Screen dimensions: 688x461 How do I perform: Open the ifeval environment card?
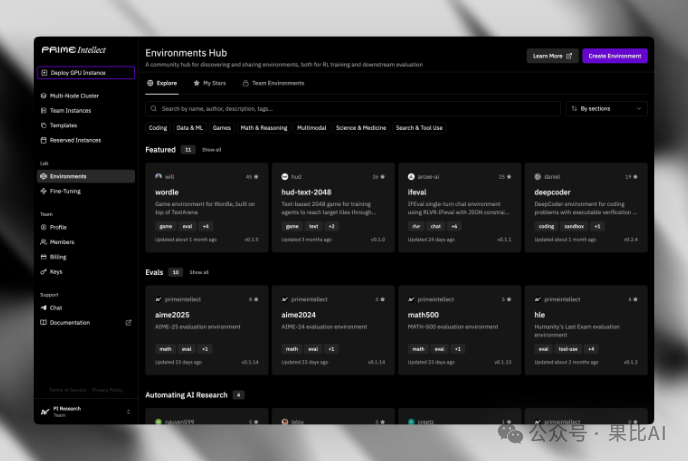(460, 207)
